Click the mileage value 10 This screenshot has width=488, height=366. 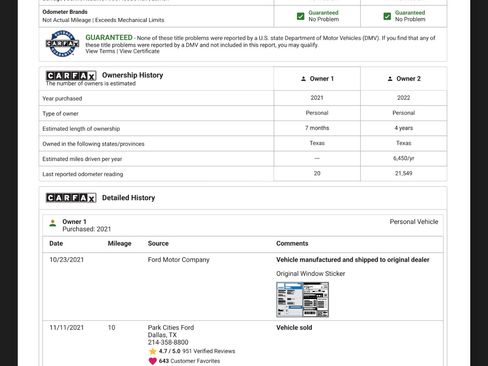pos(111,328)
